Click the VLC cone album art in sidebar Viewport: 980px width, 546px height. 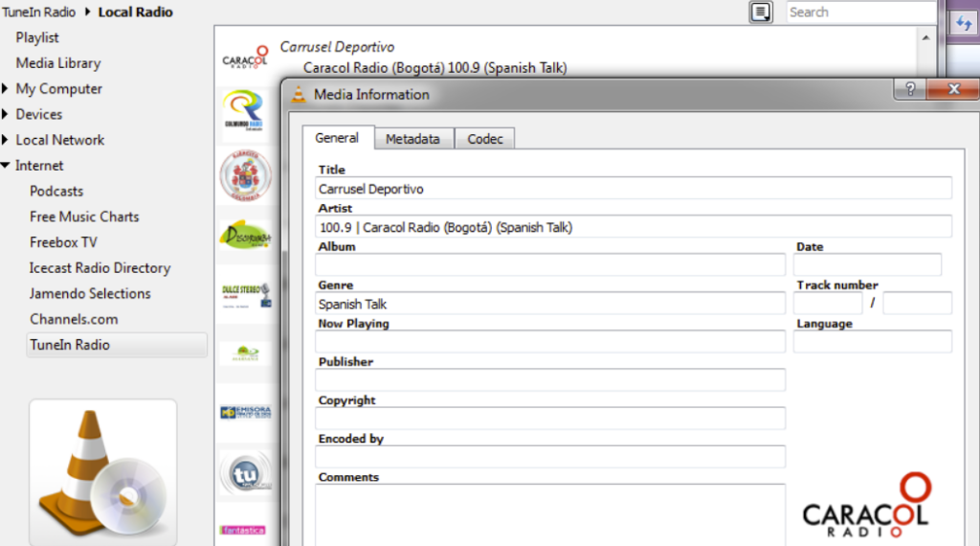click(103, 472)
